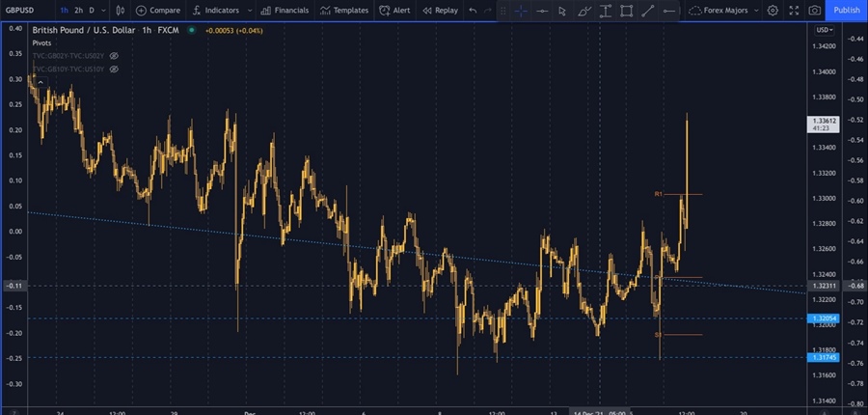The image size is (868, 415).
Task: Click the cloud save layout icon
Action: (x=695, y=10)
